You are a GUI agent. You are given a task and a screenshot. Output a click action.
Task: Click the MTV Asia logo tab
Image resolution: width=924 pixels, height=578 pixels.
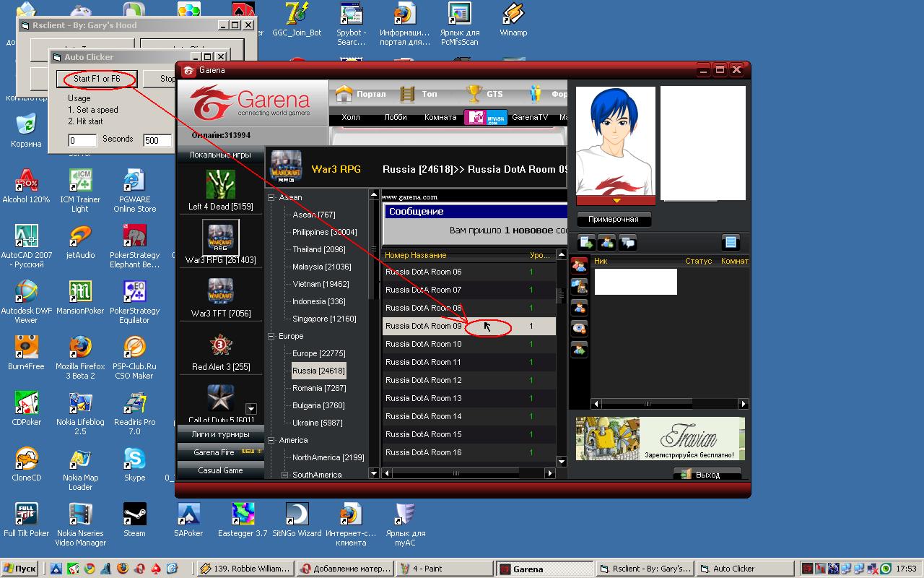point(485,118)
